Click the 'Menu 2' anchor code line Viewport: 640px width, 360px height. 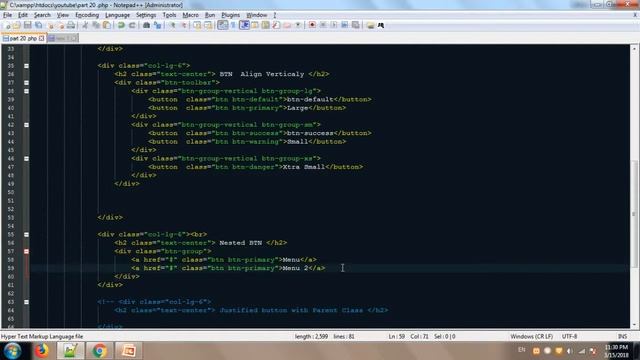[228, 268]
